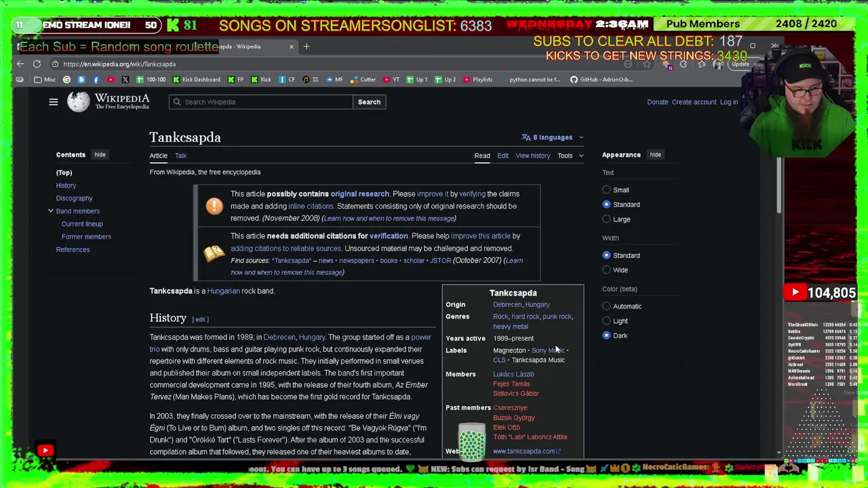This screenshot has height=488, width=868.
Task: Switch to the Article tab
Action: pyautogui.click(x=158, y=156)
